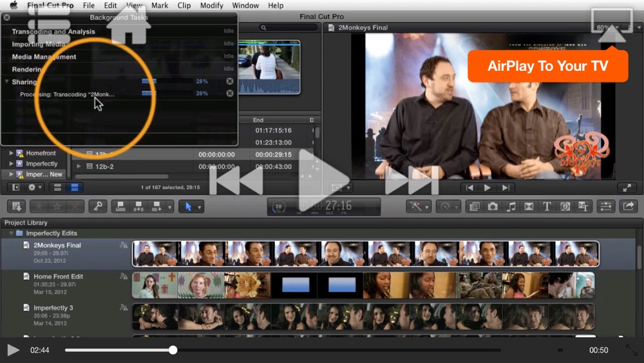Click the End column header

258,120
